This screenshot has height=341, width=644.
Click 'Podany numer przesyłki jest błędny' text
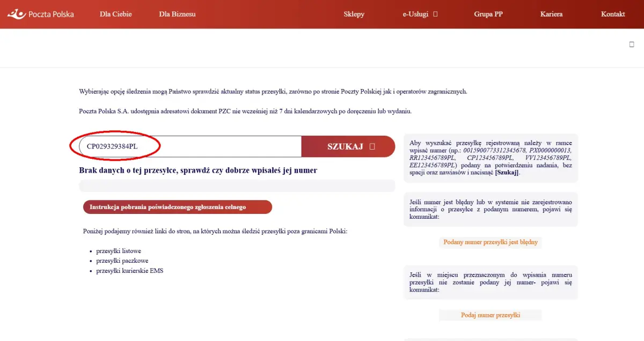[x=491, y=242]
